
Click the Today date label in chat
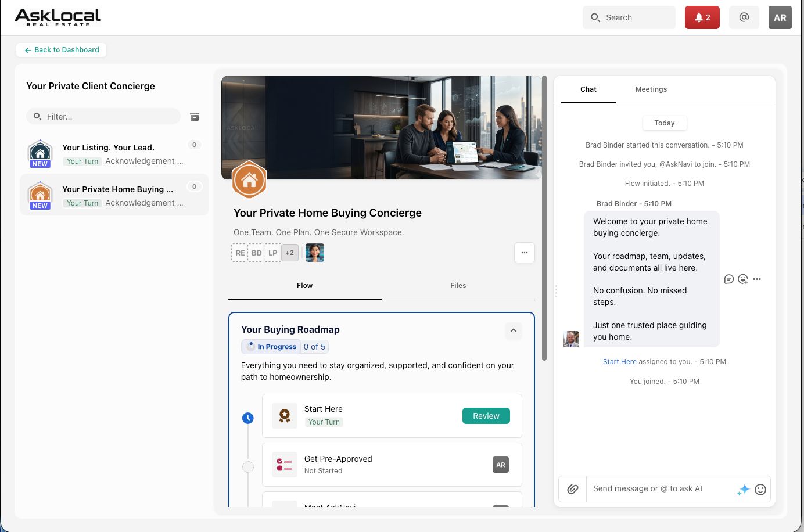[665, 123]
